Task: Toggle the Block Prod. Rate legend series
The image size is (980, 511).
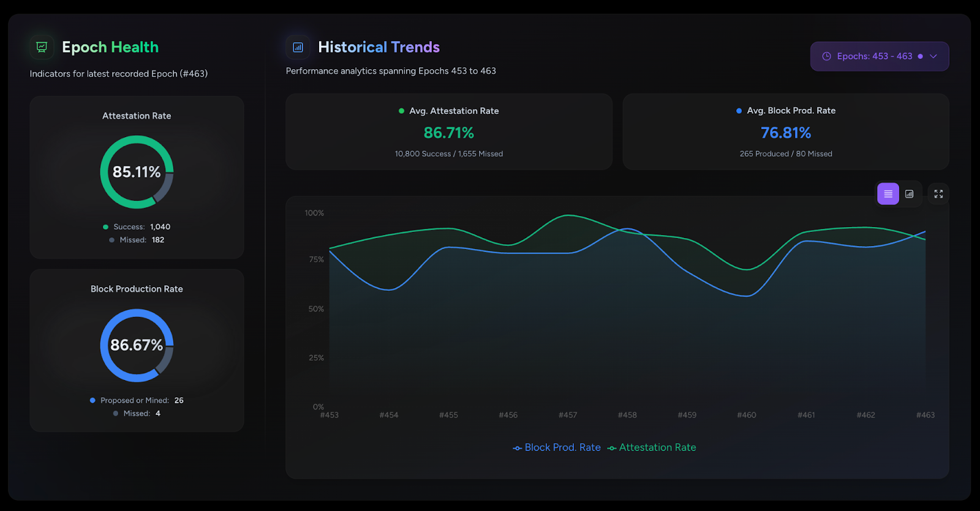Action: [557, 447]
